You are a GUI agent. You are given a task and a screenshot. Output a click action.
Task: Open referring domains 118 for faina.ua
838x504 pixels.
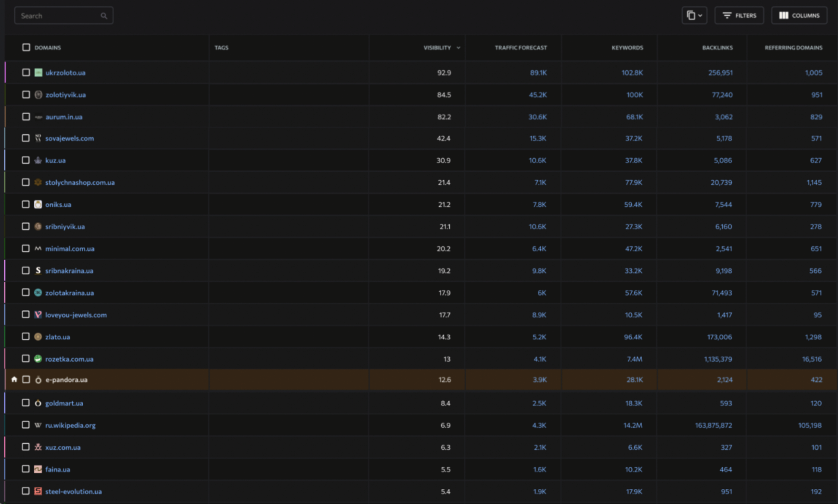pyautogui.click(x=816, y=469)
